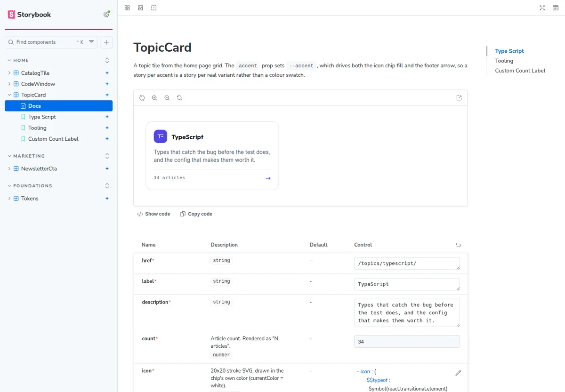Open the Tooling story in sidebar
Screen dimensions: 565x392
point(37,128)
